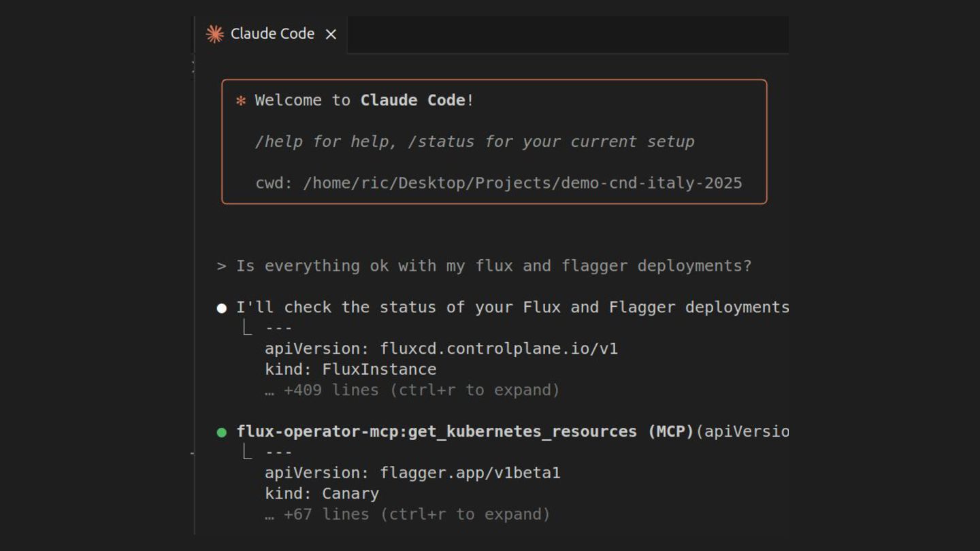Click the green status dot for flux-operator-mcp
The height and width of the screenshot is (551, 980).
click(x=221, y=433)
